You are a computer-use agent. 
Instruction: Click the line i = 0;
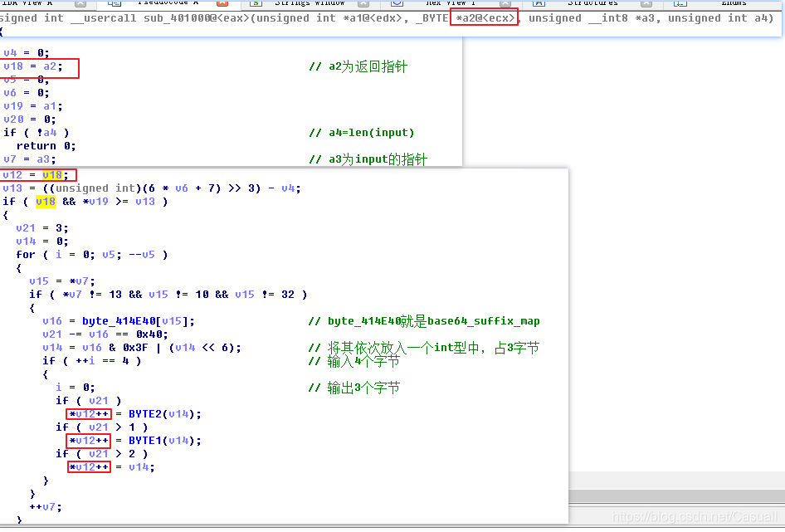pyautogui.click(x=75, y=388)
